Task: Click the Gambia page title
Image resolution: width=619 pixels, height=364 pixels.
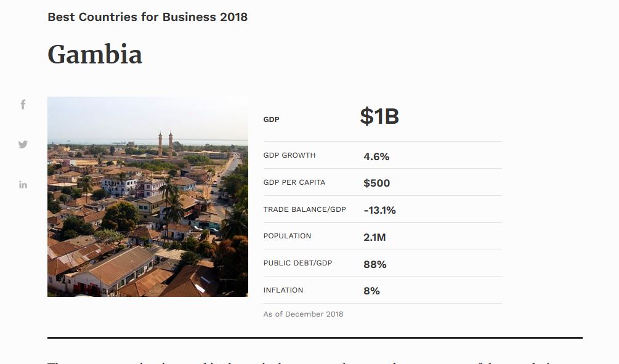Action: (95, 54)
